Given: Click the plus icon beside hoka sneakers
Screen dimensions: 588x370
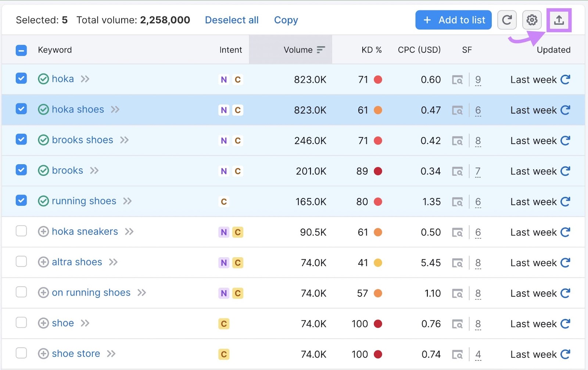Looking at the screenshot, I should [43, 232].
